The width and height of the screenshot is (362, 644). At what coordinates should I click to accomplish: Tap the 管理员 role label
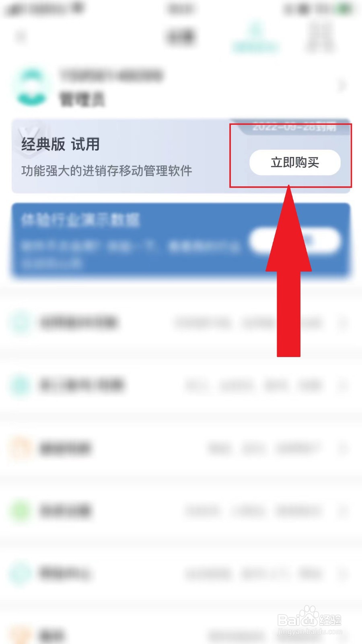click(82, 99)
